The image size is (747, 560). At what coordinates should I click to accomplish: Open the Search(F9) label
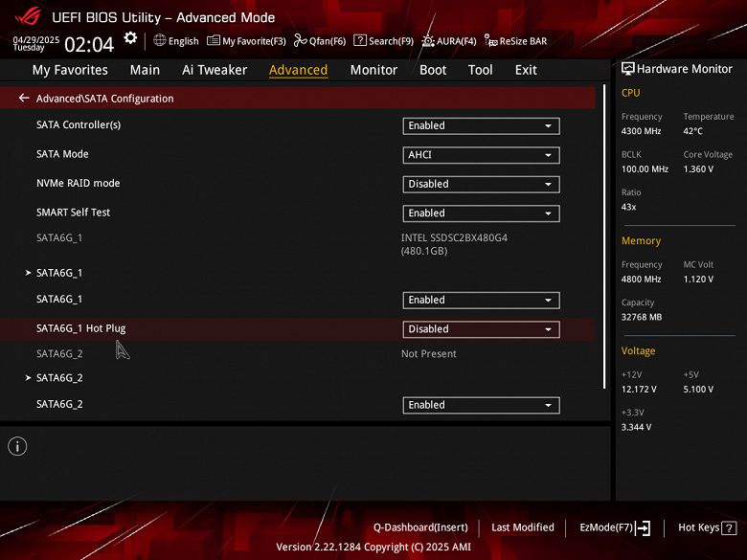pyautogui.click(x=391, y=41)
